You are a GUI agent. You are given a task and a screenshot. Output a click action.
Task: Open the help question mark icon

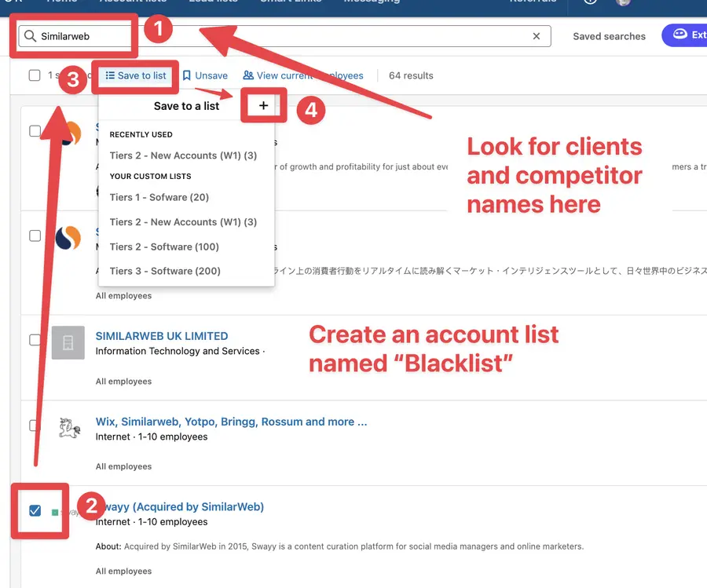[588, 3]
